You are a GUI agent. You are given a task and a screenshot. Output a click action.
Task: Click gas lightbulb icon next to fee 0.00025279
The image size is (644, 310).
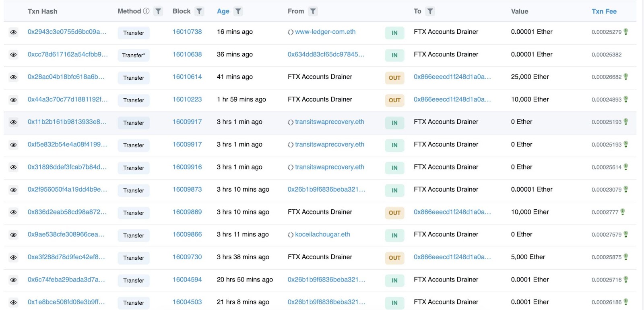coord(626,31)
